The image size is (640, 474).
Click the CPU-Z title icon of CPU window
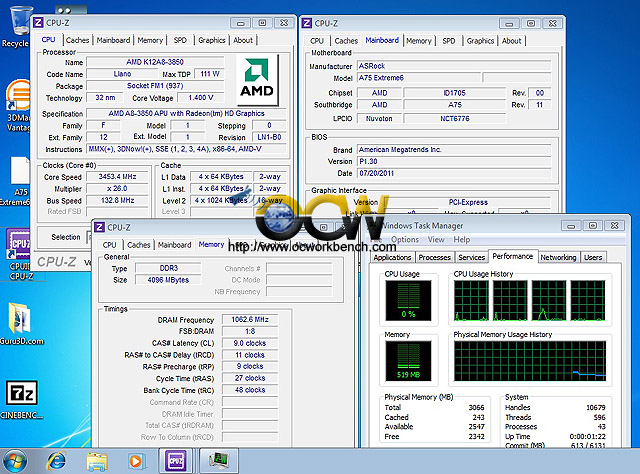pyautogui.click(x=38, y=23)
